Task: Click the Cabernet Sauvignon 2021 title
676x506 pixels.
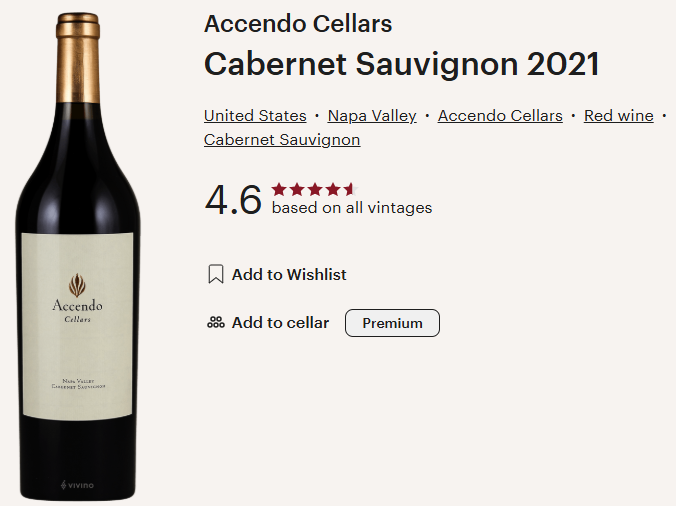Action: coord(402,64)
